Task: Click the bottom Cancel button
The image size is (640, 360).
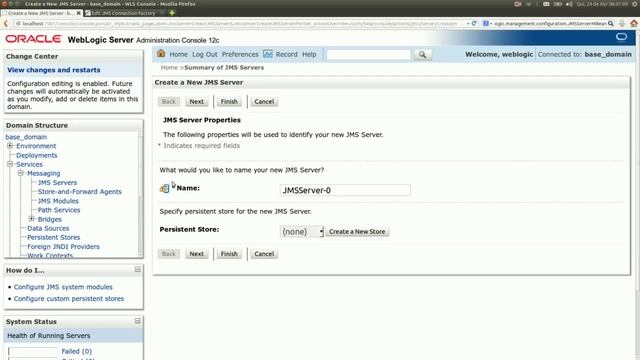Action: click(x=264, y=254)
